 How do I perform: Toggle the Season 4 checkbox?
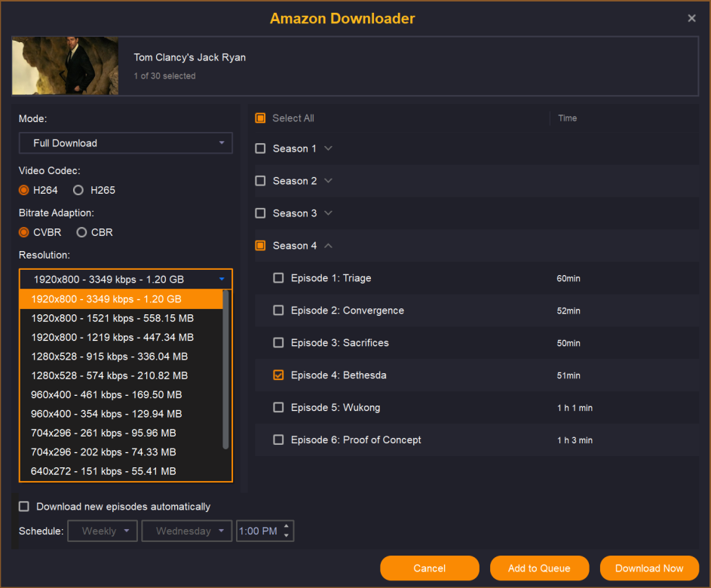[x=260, y=246]
